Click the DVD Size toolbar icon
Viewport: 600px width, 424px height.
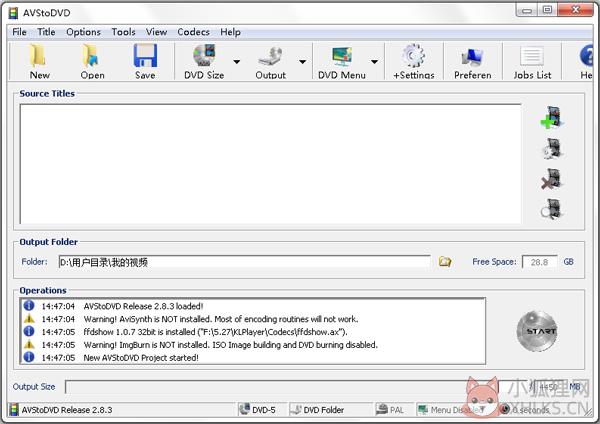point(204,55)
